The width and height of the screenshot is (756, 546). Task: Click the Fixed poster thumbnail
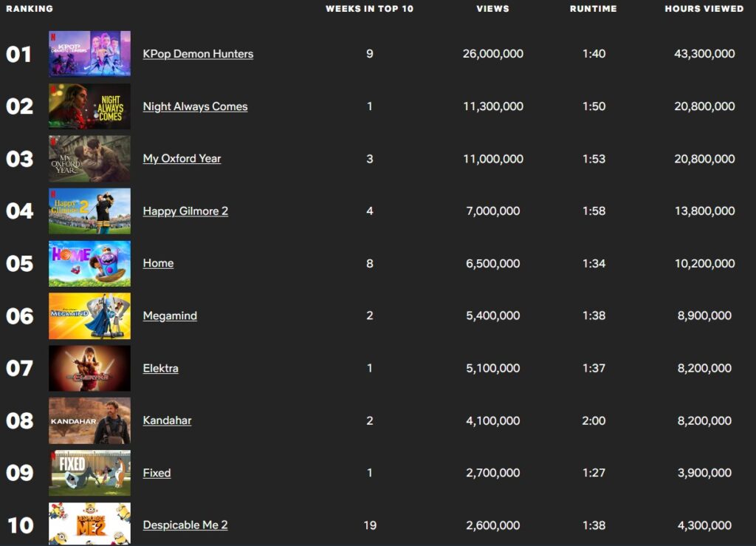[x=89, y=473]
